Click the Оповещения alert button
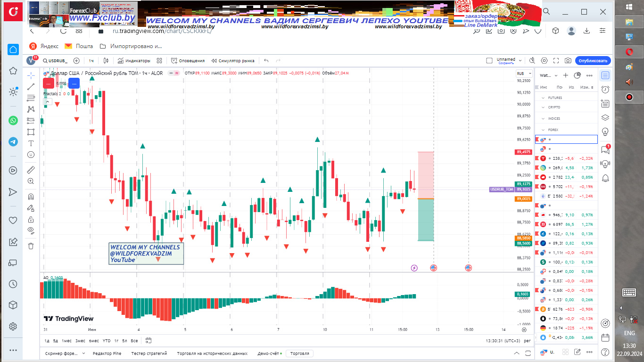This screenshot has width=644, height=362. [x=188, y=61]
